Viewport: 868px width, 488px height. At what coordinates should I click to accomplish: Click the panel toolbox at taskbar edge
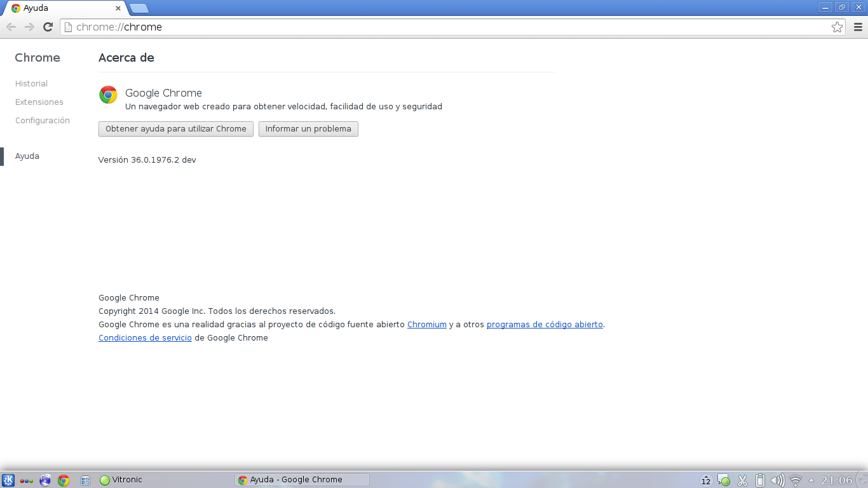[862, 480]
